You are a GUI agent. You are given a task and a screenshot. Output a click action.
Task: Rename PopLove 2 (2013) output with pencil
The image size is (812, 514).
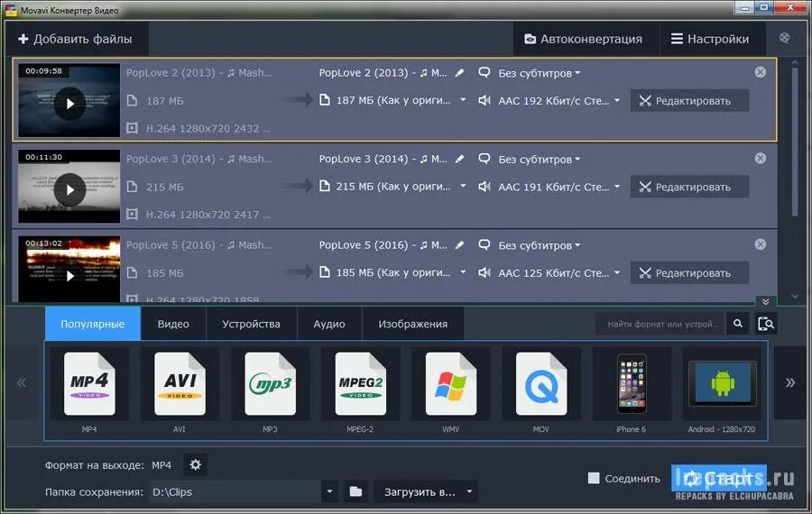459,73
